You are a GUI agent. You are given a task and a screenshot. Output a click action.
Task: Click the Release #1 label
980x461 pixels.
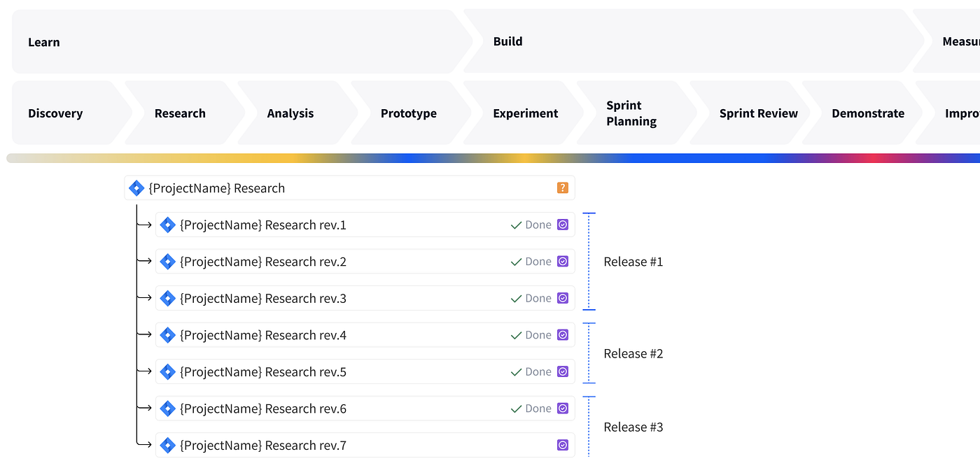tap(633, 261)
